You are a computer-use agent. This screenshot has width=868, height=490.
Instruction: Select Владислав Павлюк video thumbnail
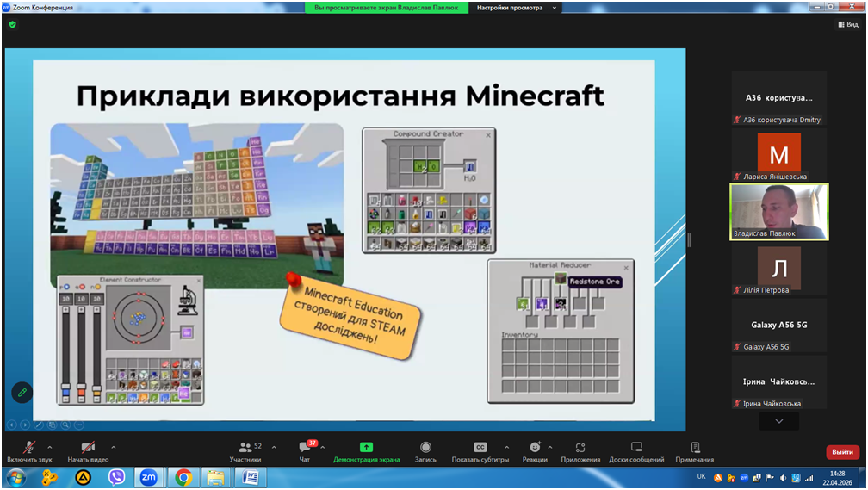pos(778,211)
